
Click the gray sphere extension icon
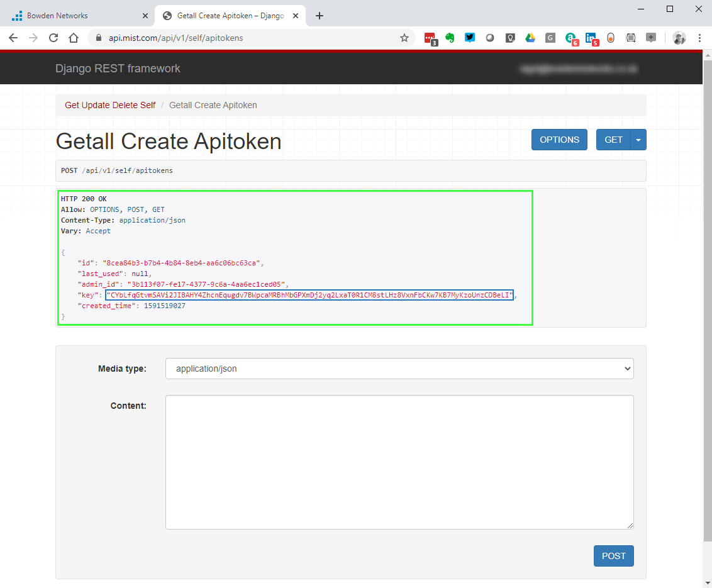pos(489,38)
